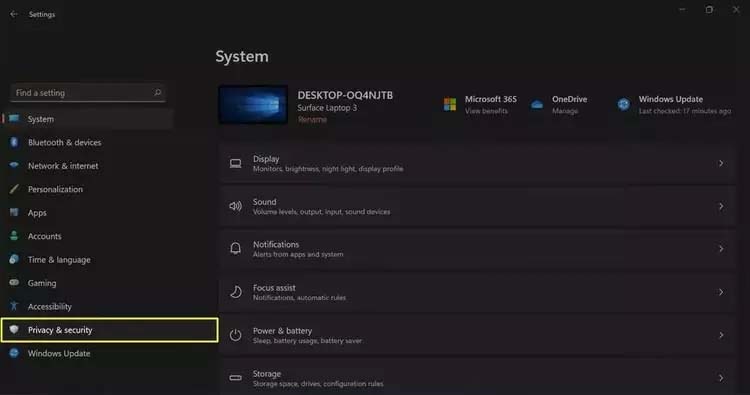Click the Gaming controller icon
The width and height of the screenshot is (750, 395).
coord(14,282)
